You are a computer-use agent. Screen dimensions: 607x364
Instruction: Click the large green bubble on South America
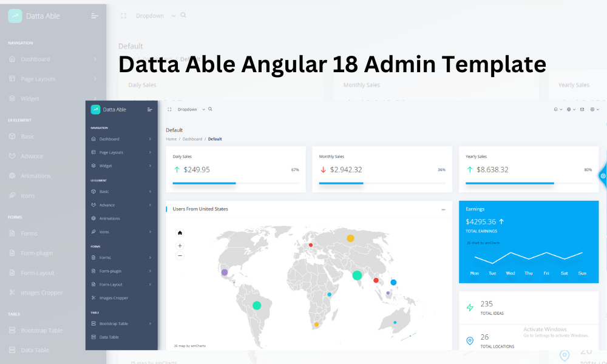257,305
